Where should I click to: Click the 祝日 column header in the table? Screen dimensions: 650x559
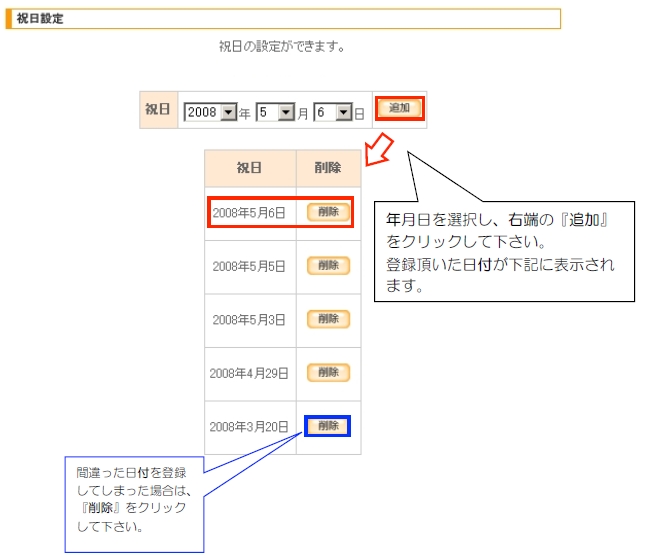coord(250,168)
